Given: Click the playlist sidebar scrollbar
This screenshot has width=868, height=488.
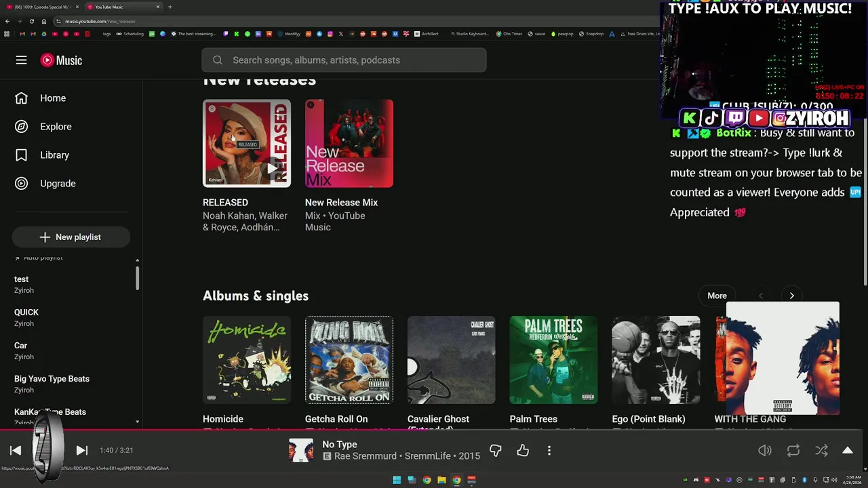Looking at the screenshot, I should coord(138,278).
